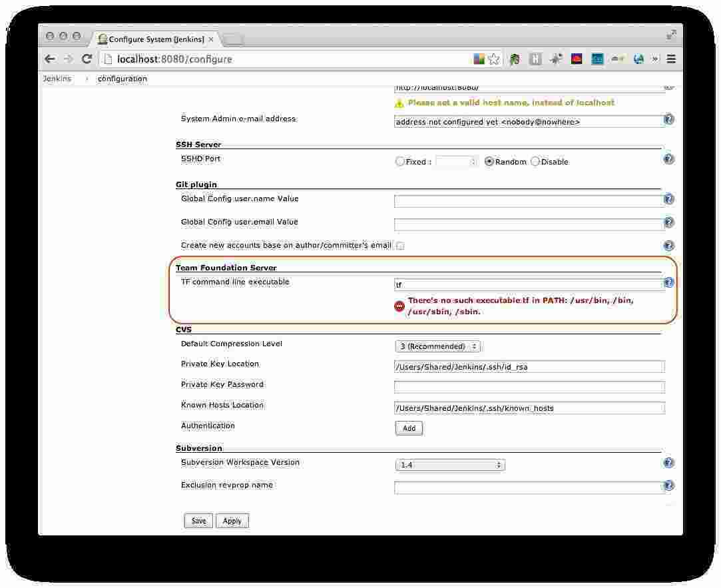Click Global Config user.email Value field
The height and width of the screenshot is (588, 721).
coord(529,224)
